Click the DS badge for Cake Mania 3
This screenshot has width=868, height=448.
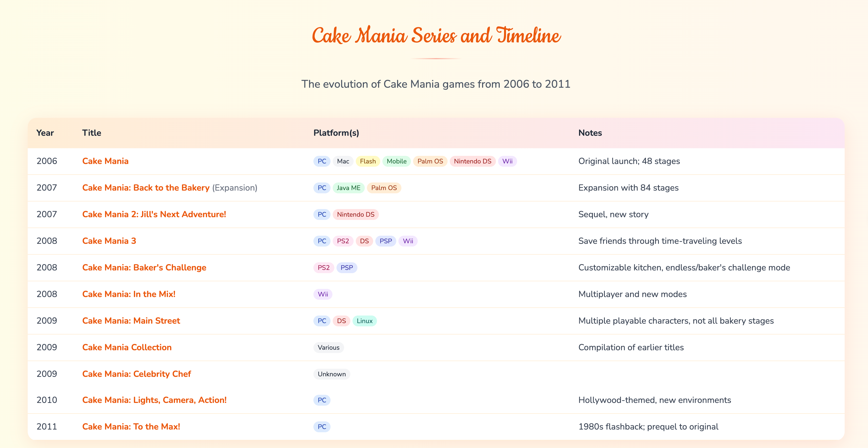point(364,241)
